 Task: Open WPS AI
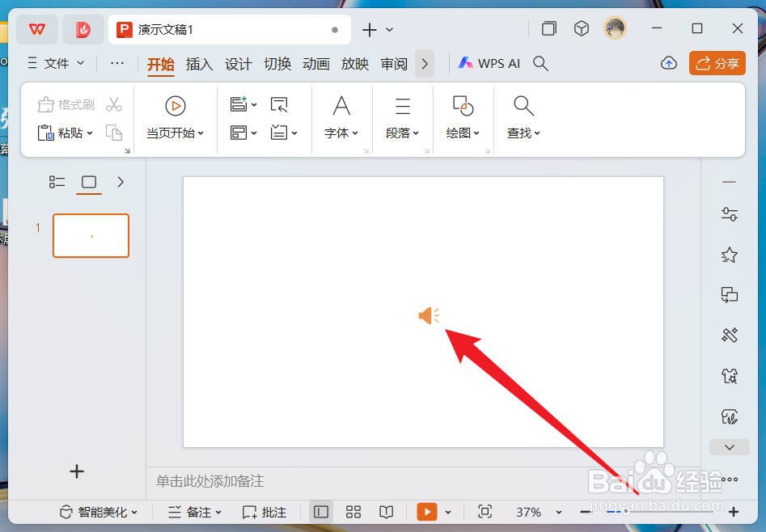click(x=489, y=62)
